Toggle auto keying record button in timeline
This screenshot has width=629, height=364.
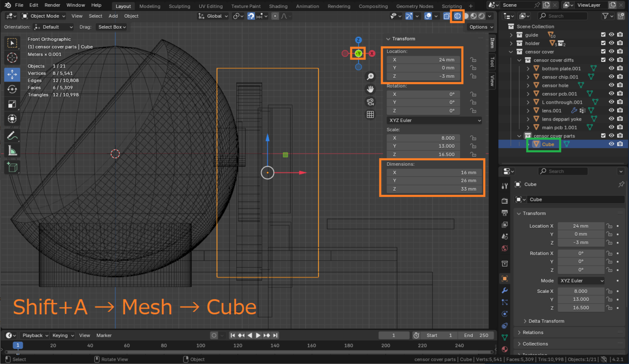214,335
